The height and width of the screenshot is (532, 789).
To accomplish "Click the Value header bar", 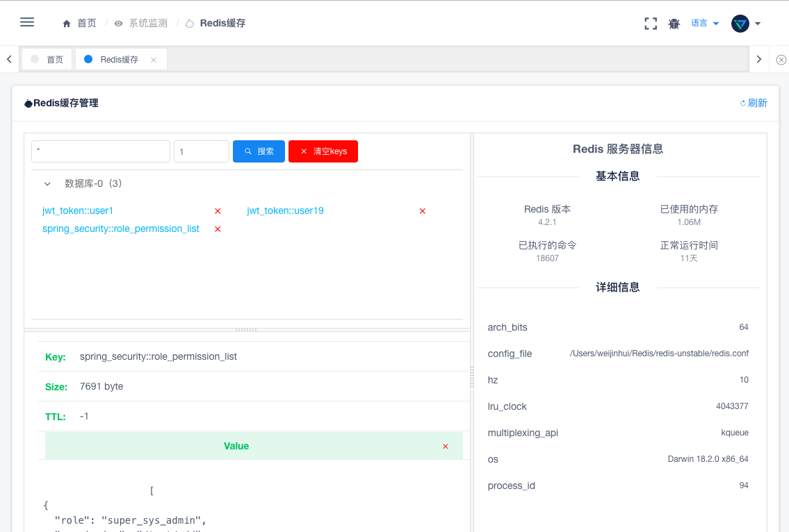I will [x=254, y=446].
